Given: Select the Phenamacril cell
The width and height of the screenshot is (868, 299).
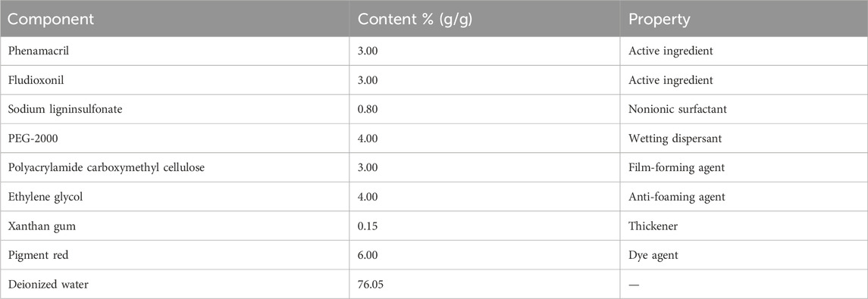Looking at the screenshot, I should tap(174, 51).
